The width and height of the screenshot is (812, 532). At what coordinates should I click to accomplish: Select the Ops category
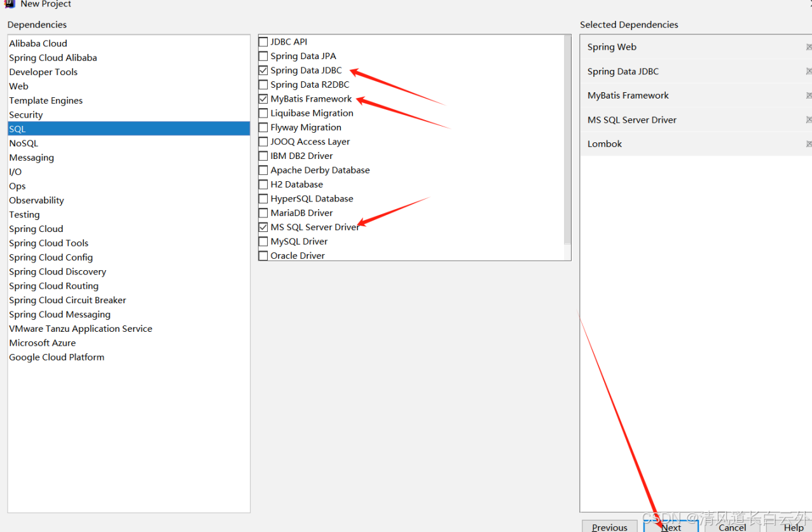click(129, 186)
